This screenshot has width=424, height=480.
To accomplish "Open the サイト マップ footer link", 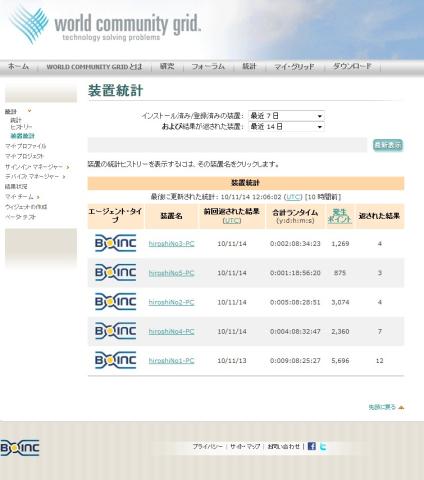I will click(245, 446).
